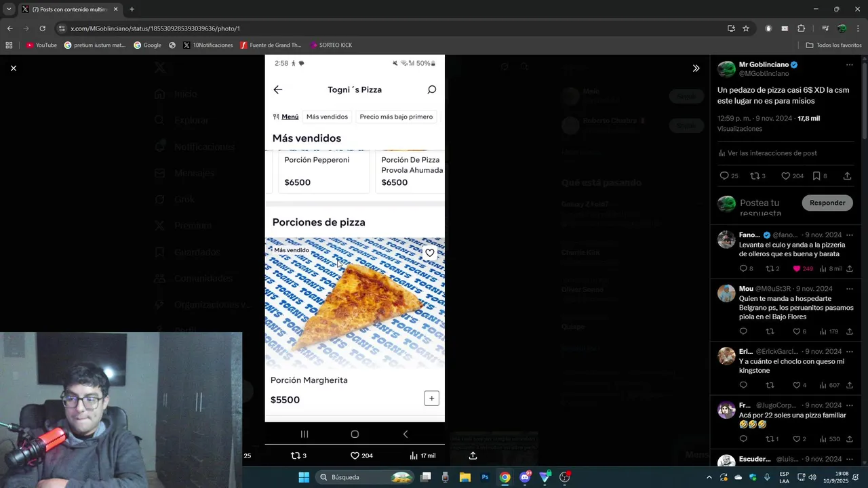Click the reply icon showing 25 replies

724,176
